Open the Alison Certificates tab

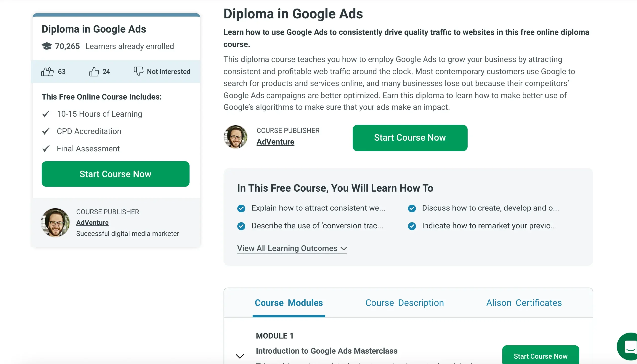(x=524, y=303)
